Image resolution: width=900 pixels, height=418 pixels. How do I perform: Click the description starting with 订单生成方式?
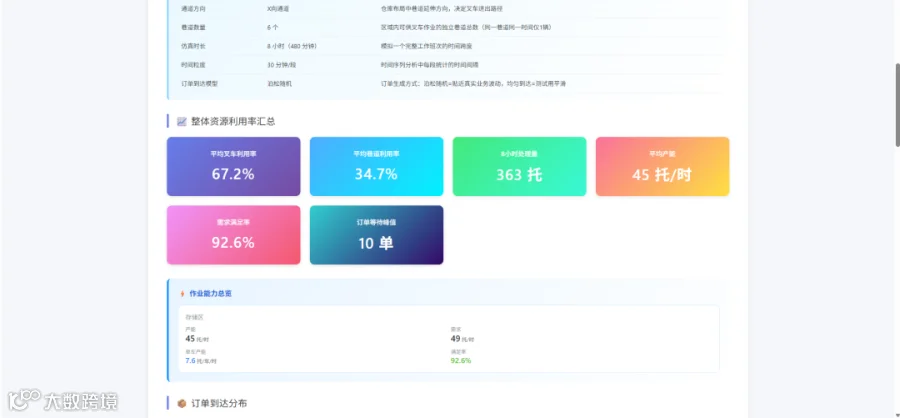(474, 84)
